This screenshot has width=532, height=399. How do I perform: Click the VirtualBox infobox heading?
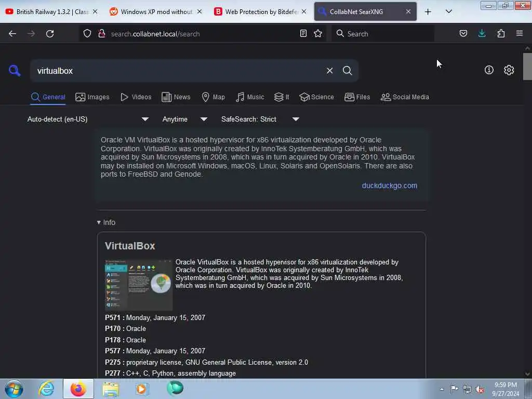[130, 246]
